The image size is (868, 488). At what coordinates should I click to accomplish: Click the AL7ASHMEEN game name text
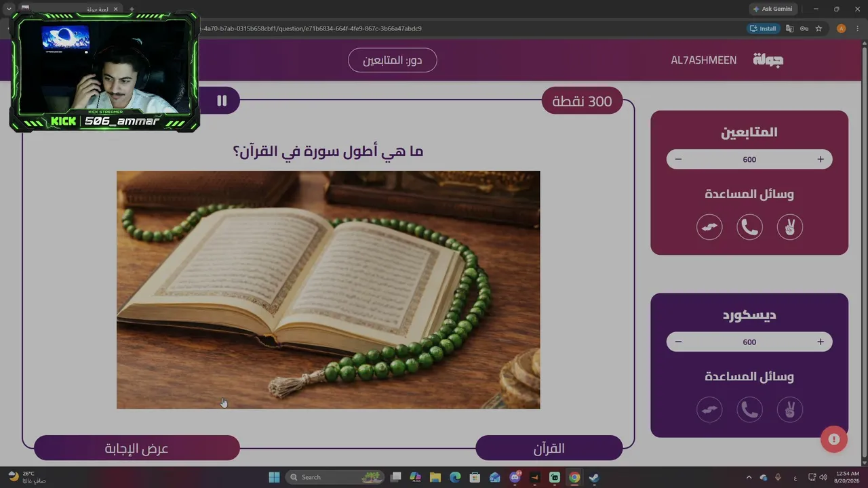point(704,60)
